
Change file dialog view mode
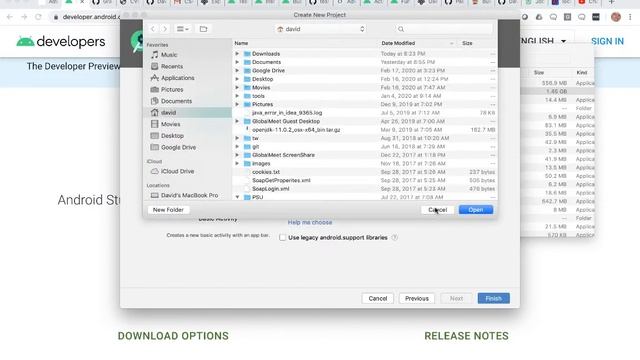click(x=182, y=29)
